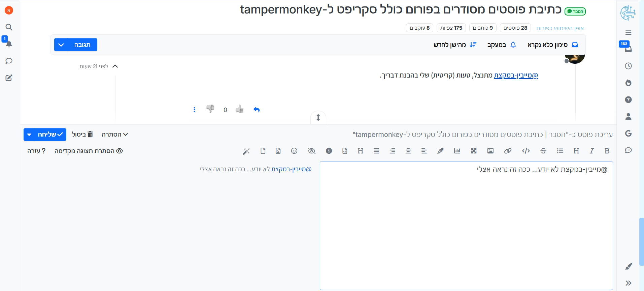The height and width of the screenshot is (291, 644).
Task: Hide the composer with הסתרה
Action: [115, 135]
